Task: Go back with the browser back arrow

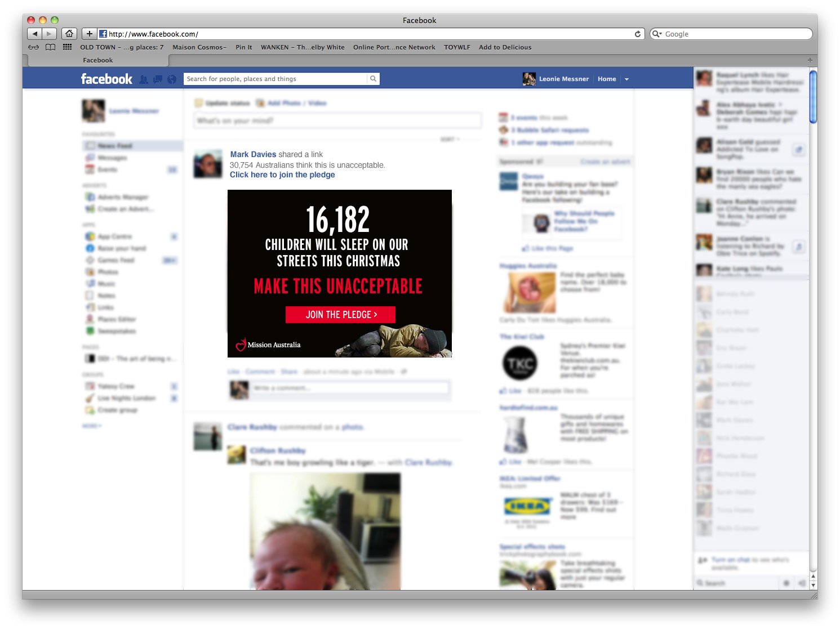Action: (35, 34)
